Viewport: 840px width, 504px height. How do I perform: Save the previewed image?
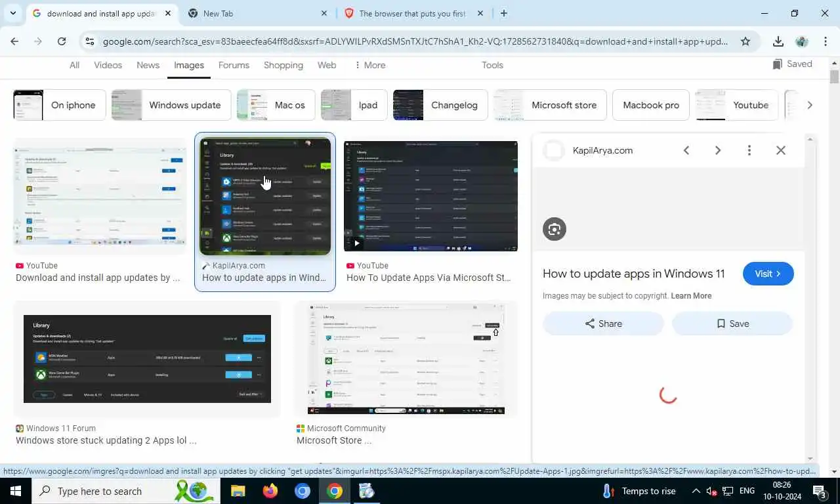coord(732,324)
